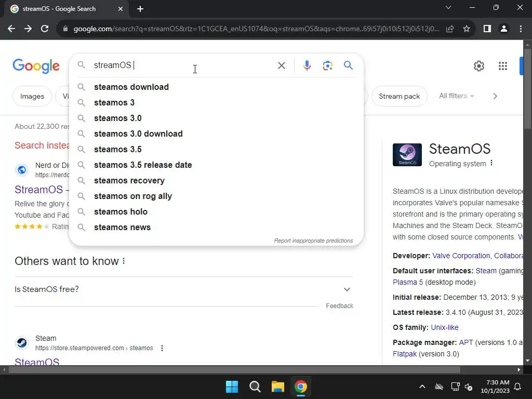Screen dimensions: 532x399
Task: Open Others want to know options
Action: pos(124,261)
